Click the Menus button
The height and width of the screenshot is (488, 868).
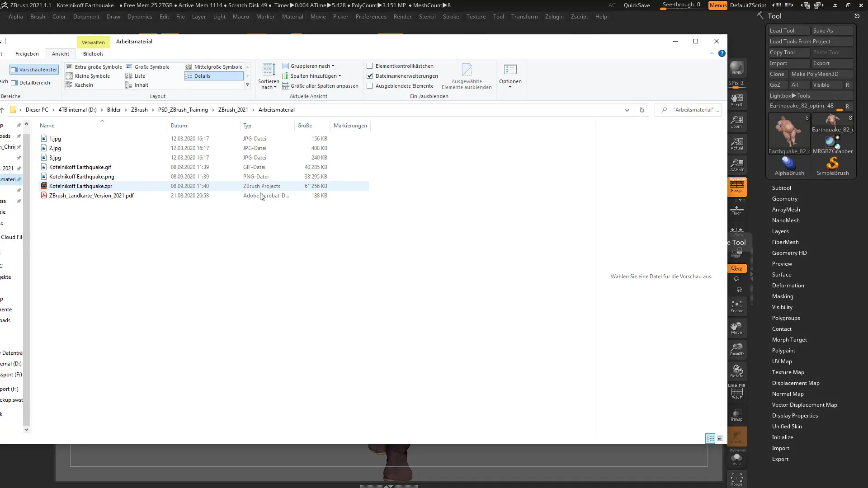click(718, 5)
